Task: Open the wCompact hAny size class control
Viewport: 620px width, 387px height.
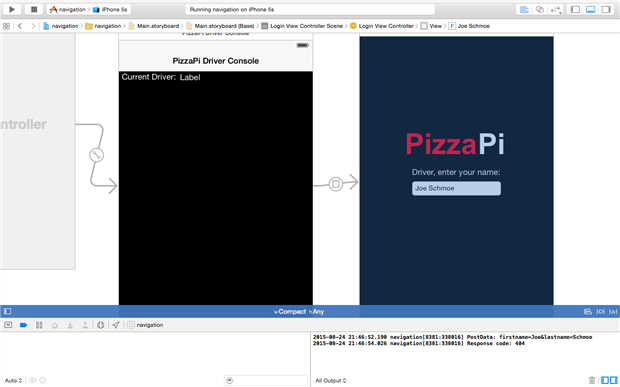Action: point(299,311)
